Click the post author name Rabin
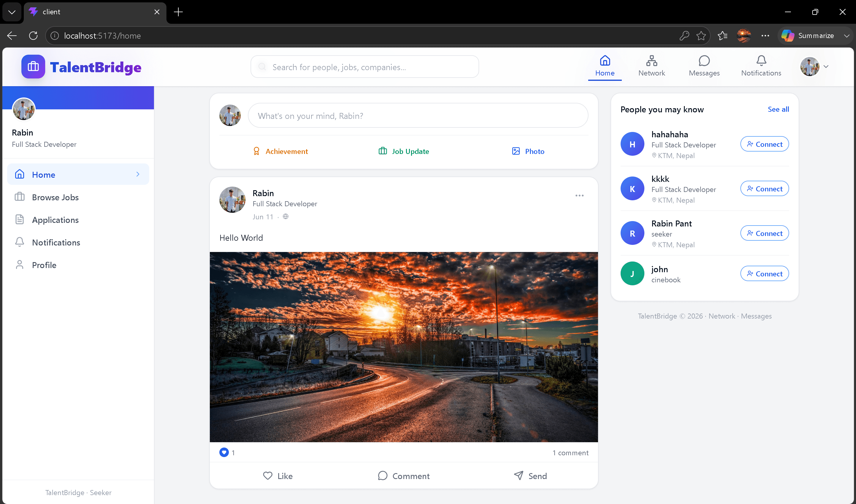856x504 pixels. pos(263,193)
